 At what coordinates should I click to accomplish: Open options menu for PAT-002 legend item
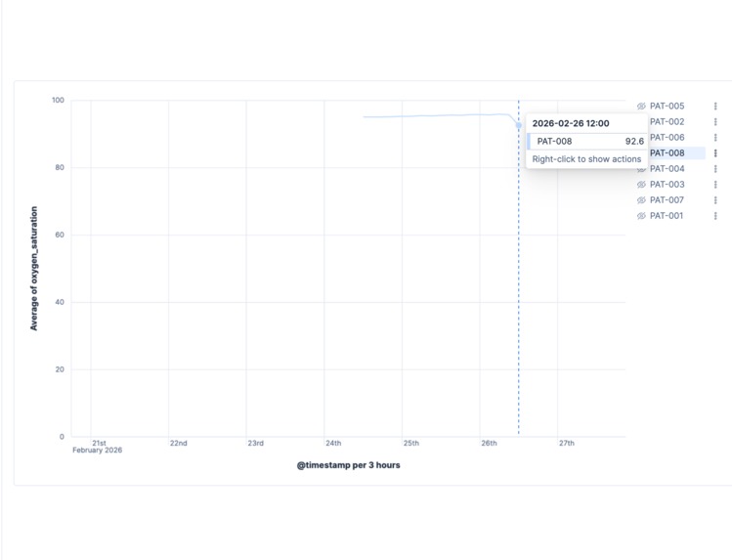(x=715, y=122)
